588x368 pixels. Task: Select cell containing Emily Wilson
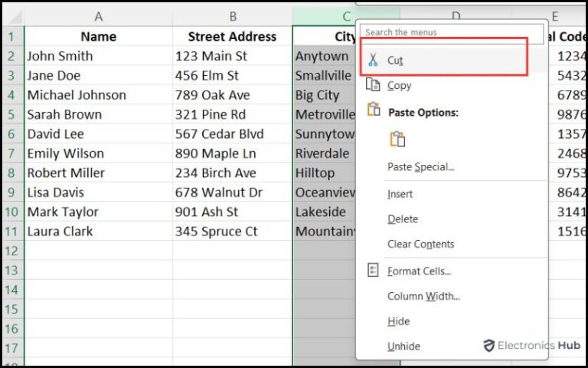coord(98,153)
